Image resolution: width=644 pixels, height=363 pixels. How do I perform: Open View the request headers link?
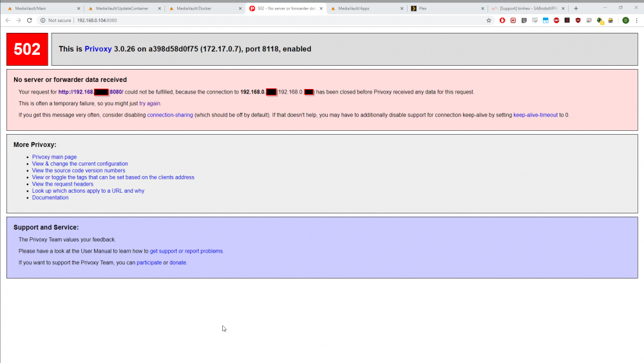62,184
